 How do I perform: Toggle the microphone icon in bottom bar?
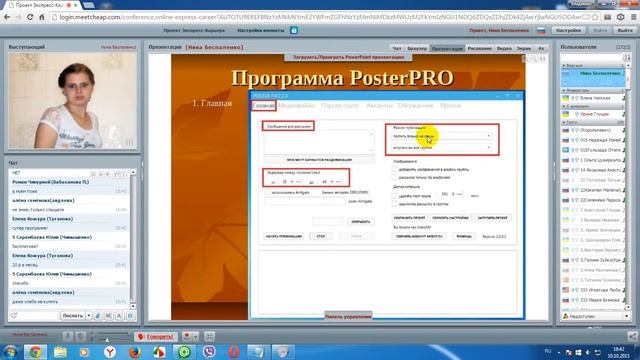click(x=68, y=336)
